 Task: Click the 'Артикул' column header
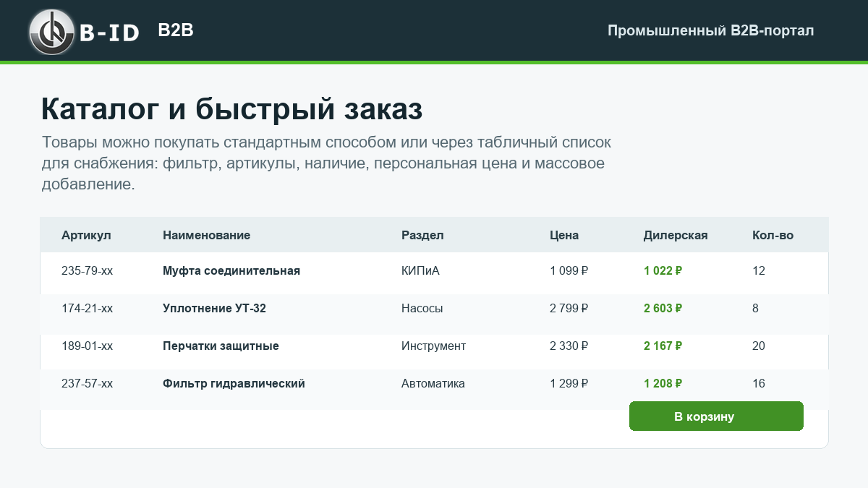86,235
